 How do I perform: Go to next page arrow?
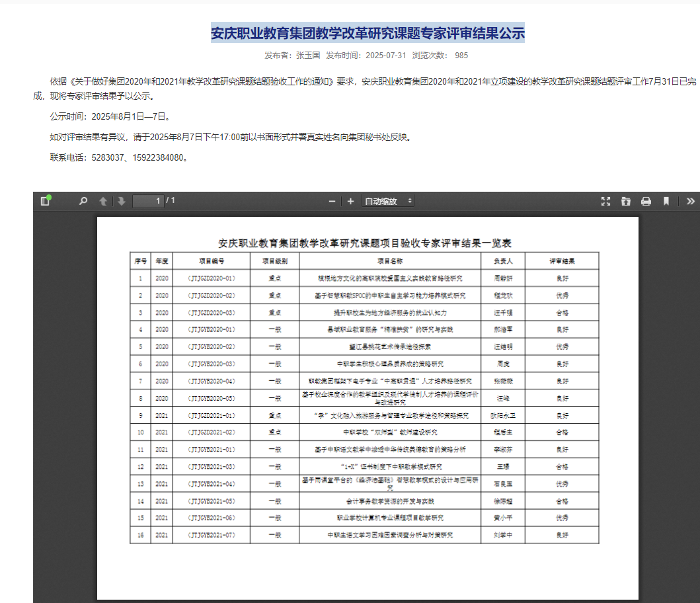point(122,202)
